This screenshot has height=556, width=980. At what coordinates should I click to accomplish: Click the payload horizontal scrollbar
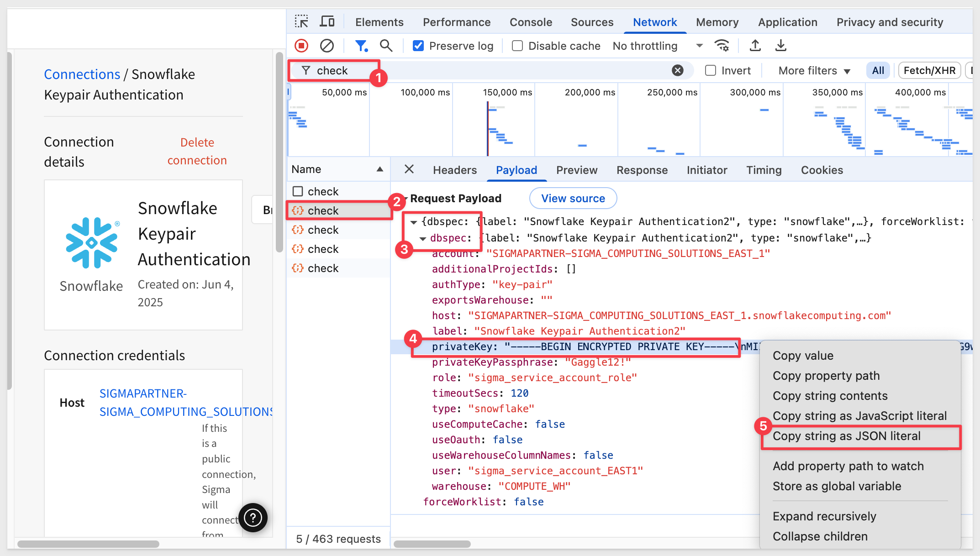click(432, 544)
